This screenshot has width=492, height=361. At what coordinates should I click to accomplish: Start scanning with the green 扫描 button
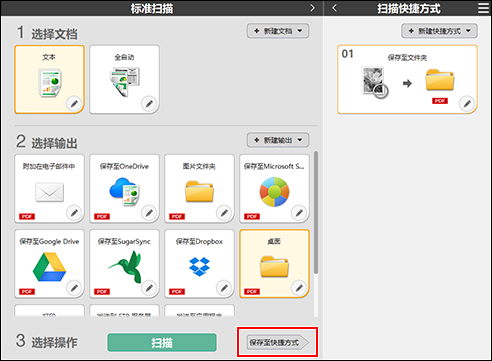pyautogui.click(x=162, y=342)
